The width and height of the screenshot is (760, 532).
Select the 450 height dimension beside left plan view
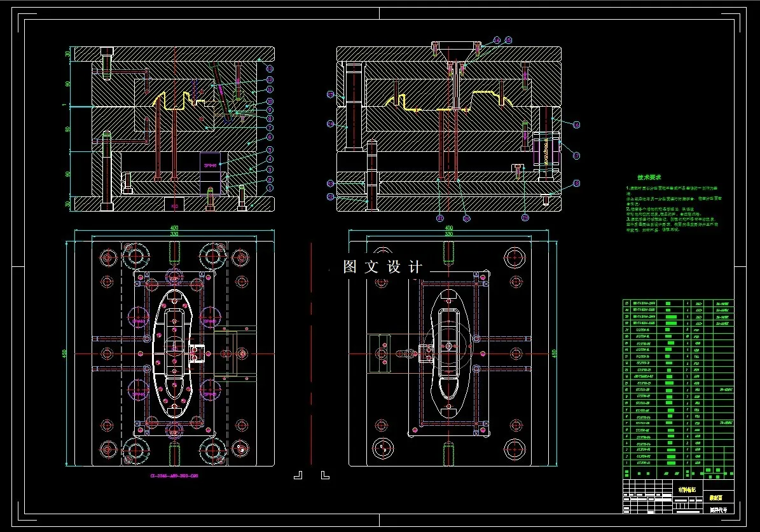pos(65,353)
